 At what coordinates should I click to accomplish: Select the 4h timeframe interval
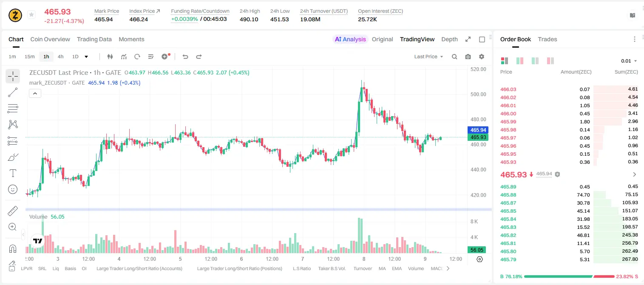tap(60, 57)
